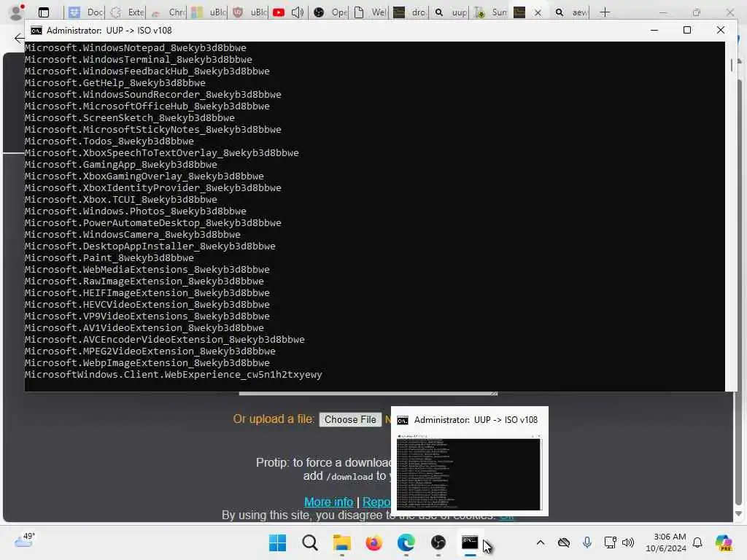Open the Windows Start menu
This screenshot has height=560, width=747.
277,542
